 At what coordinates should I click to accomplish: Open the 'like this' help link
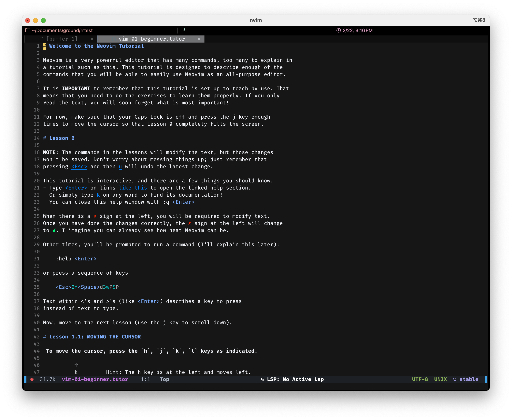click(133, 188)
